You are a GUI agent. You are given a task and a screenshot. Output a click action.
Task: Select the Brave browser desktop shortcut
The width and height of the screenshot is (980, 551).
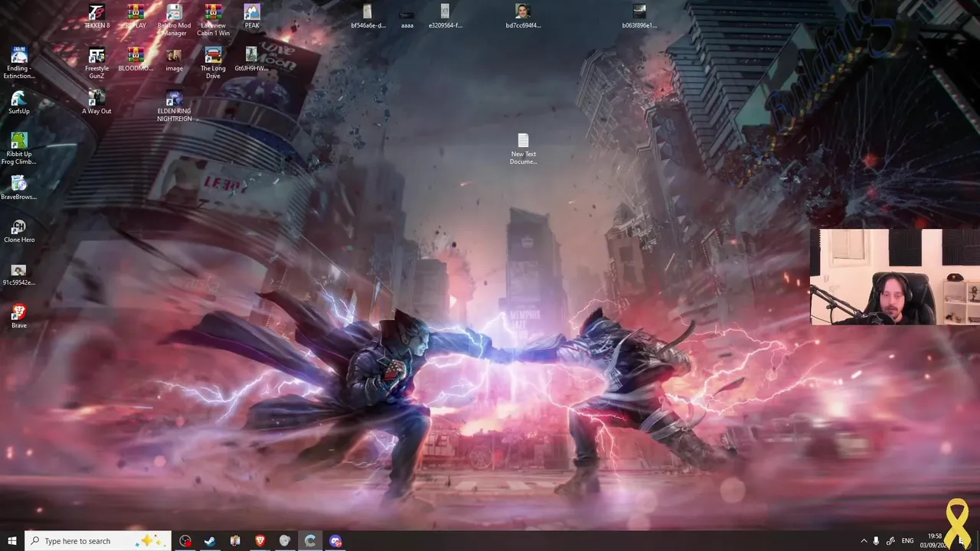[x=19, y=316]
